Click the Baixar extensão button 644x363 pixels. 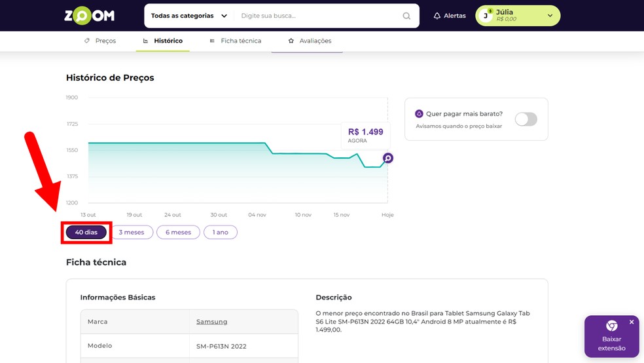pyautogui.click(x=611, y=336)
